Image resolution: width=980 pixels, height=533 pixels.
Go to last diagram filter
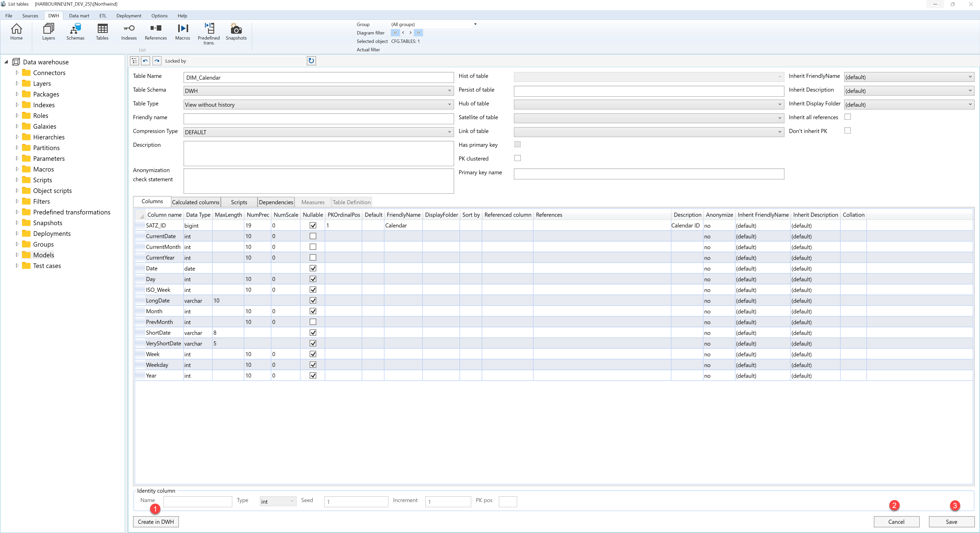[418, 33]
